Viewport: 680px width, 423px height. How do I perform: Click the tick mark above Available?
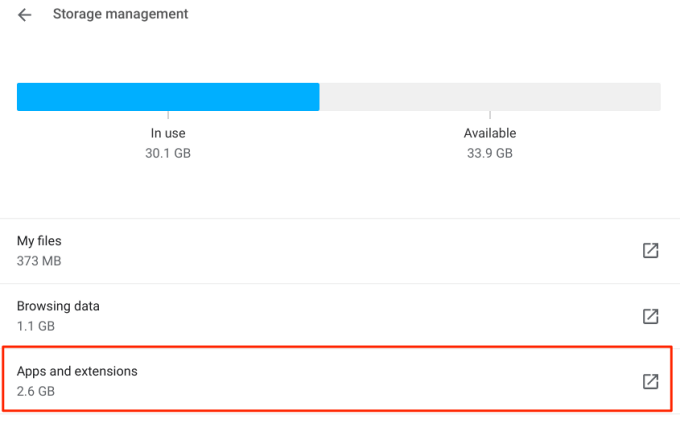490,115
